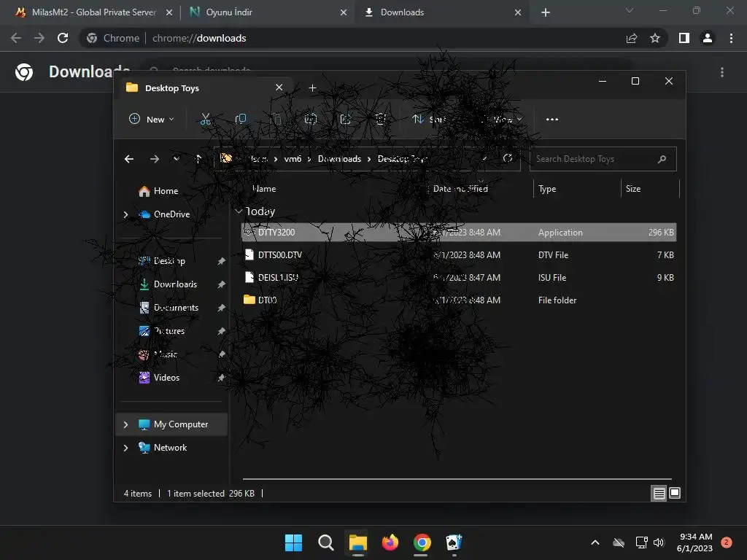Expand the My Computer tree node
The height and width of the screenshot is (560, 747).
tap(125, 424)
